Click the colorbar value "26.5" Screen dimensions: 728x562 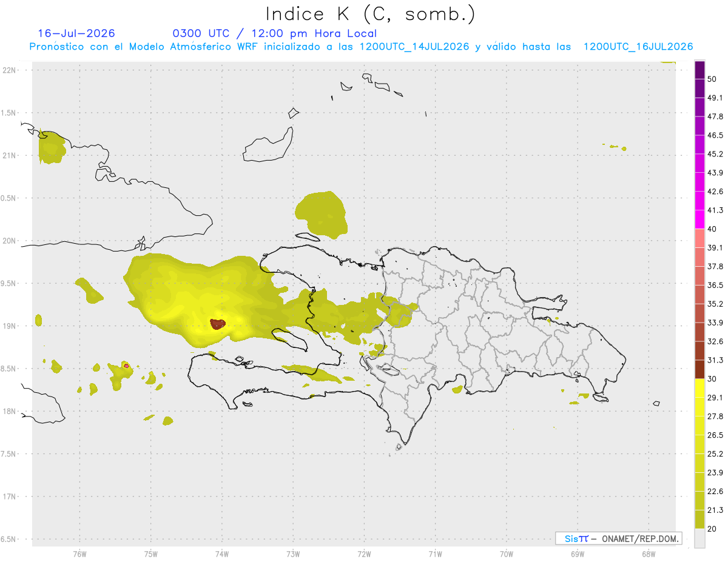(x=715, y=435)
